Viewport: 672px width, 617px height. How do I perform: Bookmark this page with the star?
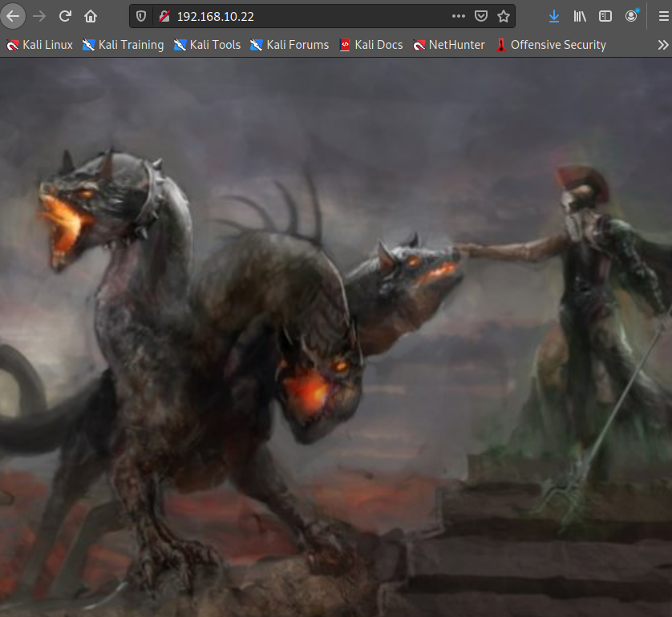point(504,16)
